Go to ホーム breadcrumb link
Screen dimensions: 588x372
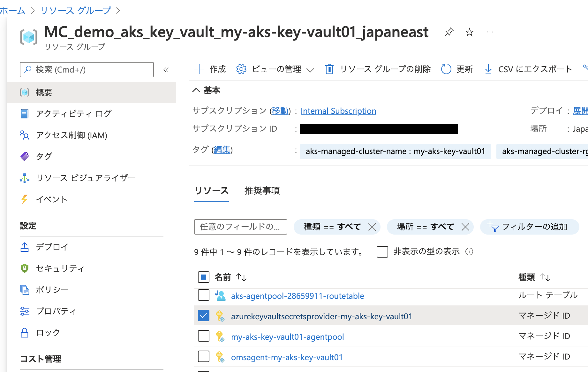pyautogui.click(x=12, y=11)
